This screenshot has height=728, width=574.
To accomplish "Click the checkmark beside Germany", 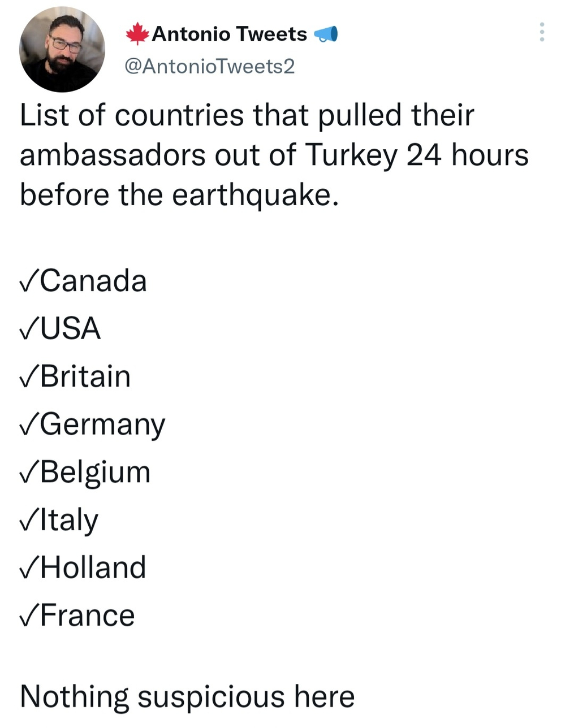I will (x=29, y=424).
